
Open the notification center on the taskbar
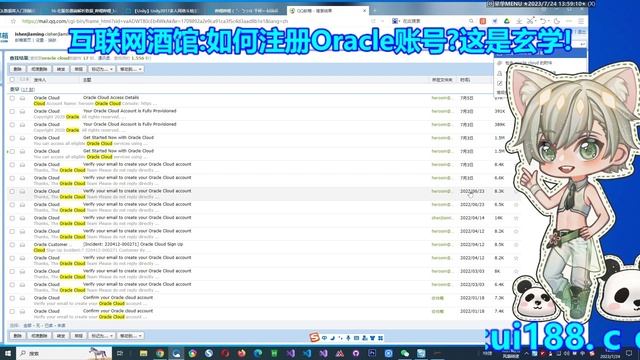pyautogui.click(x=629, y=353)
